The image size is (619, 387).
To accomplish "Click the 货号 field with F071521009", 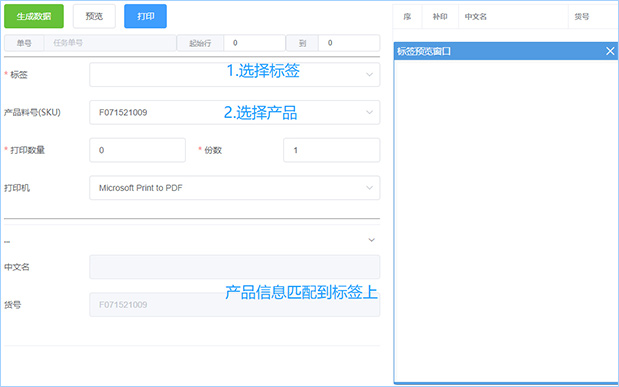I will [x=234, y=304].
